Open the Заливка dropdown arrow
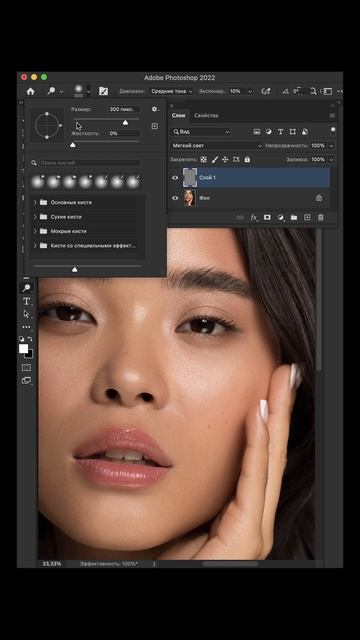 coord(331,160)
